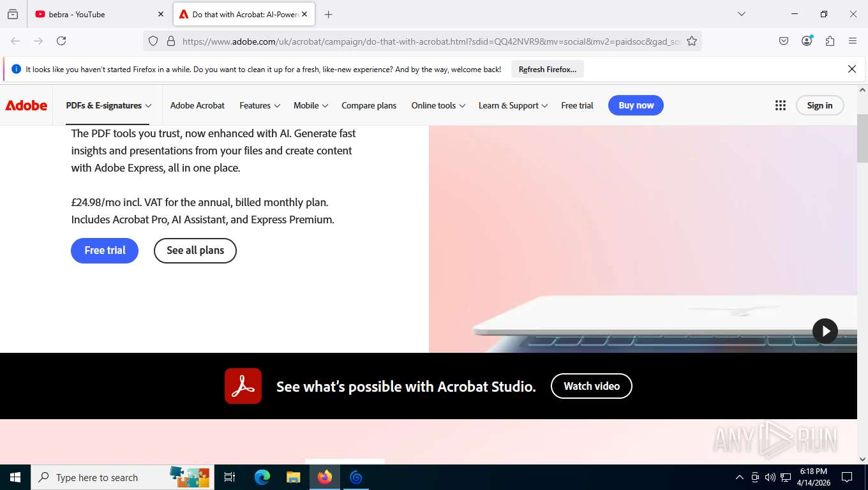Open a new tab with the plus icon
The height and width of the screenshot is (490, 868).
(328, 14)
